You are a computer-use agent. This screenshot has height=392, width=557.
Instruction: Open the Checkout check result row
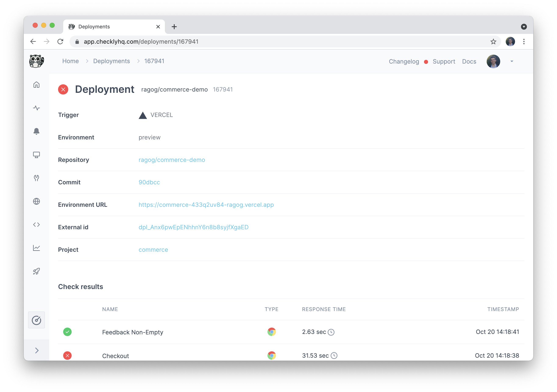click(116, 356)
